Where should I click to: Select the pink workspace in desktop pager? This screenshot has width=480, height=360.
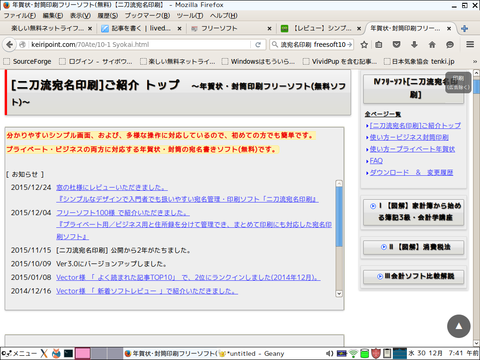83,353
